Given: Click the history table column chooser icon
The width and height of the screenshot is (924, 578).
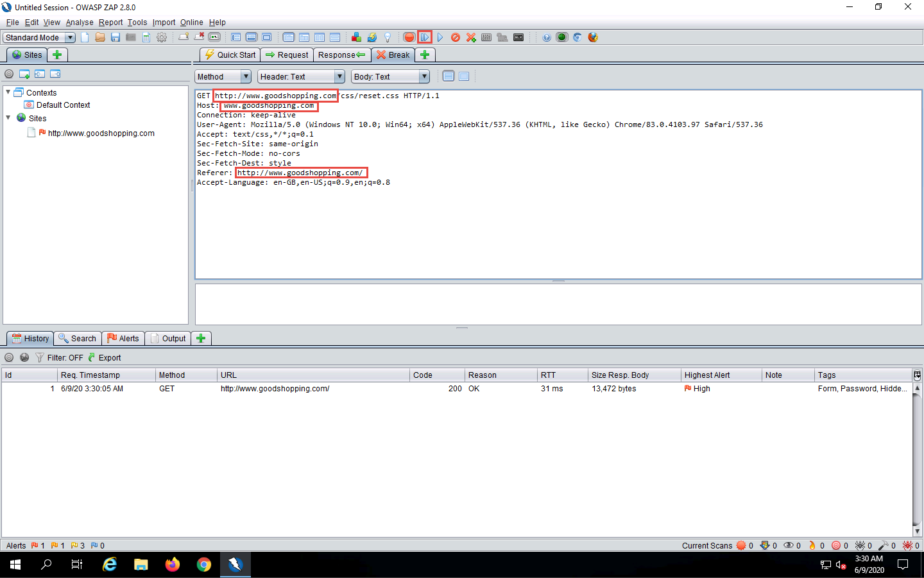Looking at the screenshot, I should pyautogui.click(x=918, y=375).
